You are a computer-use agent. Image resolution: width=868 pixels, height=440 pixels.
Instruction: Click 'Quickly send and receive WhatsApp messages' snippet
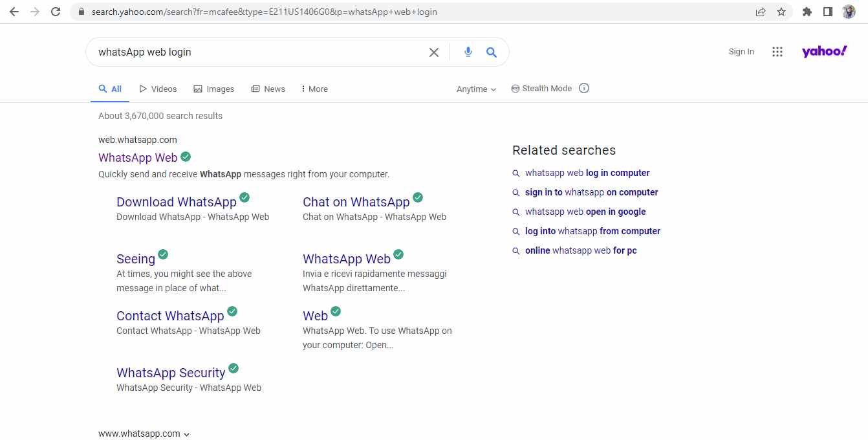tap(244, 174)
